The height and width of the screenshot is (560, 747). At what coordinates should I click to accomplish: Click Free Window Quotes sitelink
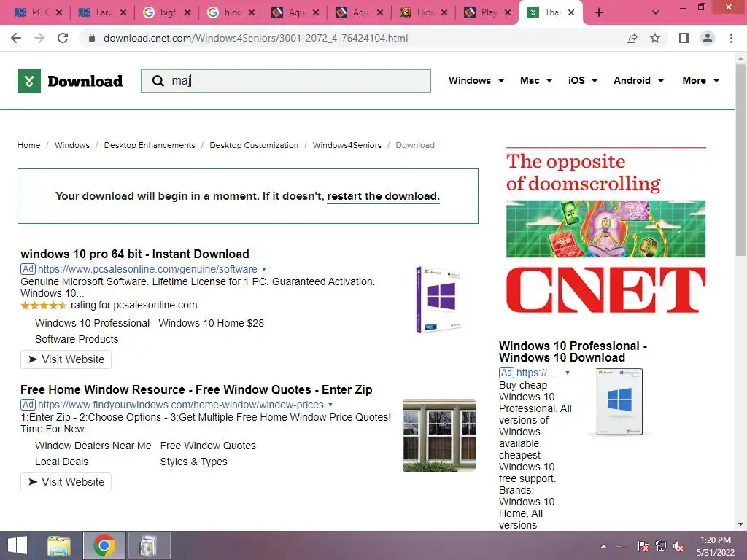tap(208, 446)
